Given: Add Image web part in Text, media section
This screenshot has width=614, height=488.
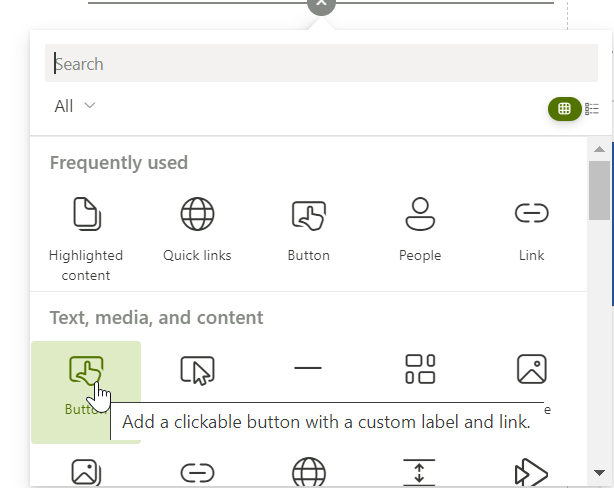Looking at the screenshot, I should click(531, 369).
